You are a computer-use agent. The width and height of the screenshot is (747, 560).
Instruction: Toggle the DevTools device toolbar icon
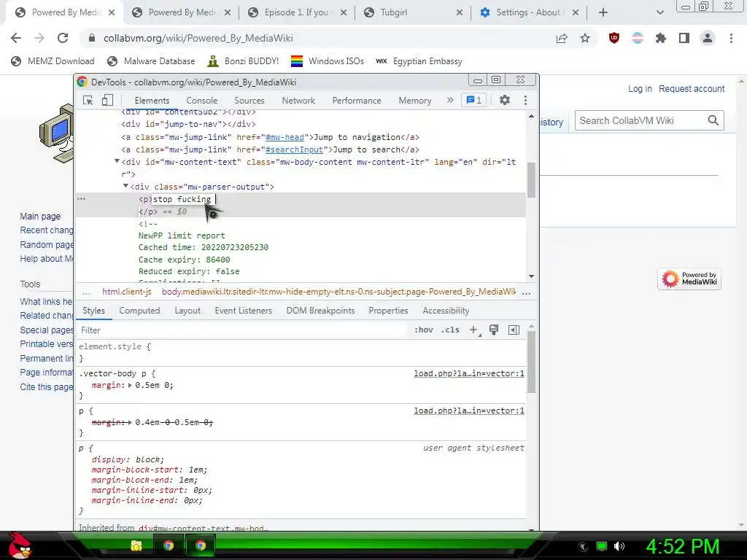pyautogui.click(x=107, y=100)
